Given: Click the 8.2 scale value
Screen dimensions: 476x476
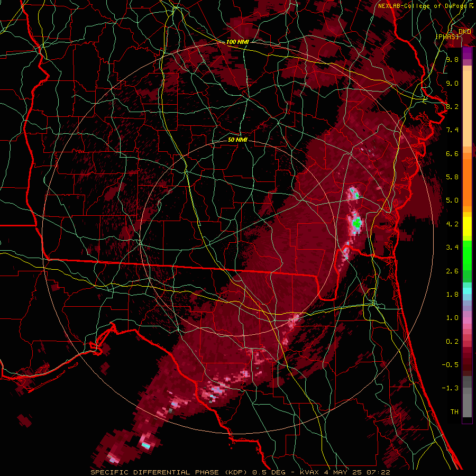Looking at the screenshot, I should pyautogui.click(x=452, y=106).
